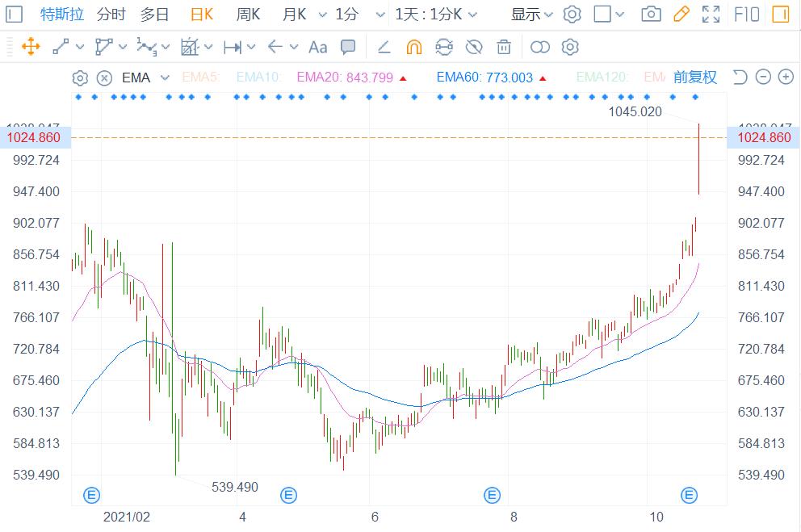Select the magnet snap tool

pyautogui.click(x=413, y=47)
